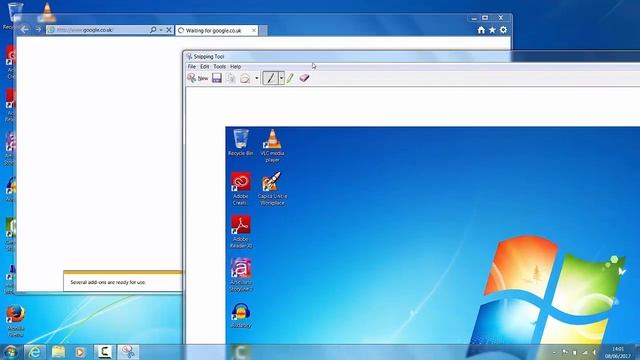
Task: Select the Pen tool in Snipping Tool
Action: pos(270,78)
